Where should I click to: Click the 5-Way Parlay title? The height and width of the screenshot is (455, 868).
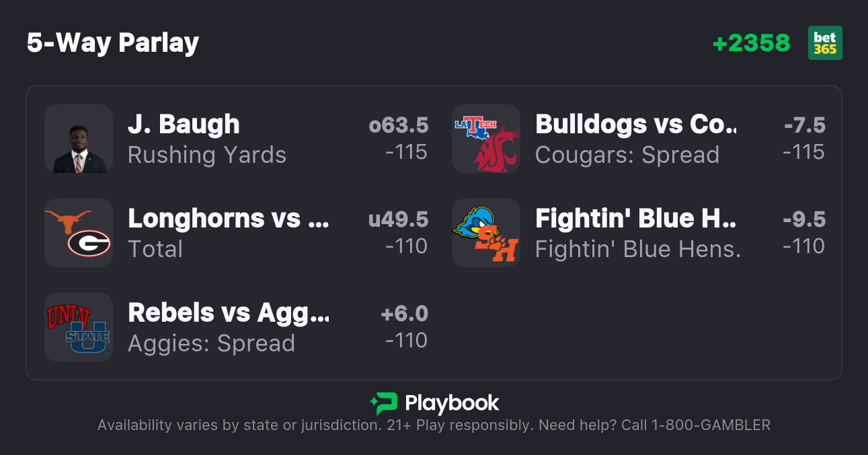[113, 43]
